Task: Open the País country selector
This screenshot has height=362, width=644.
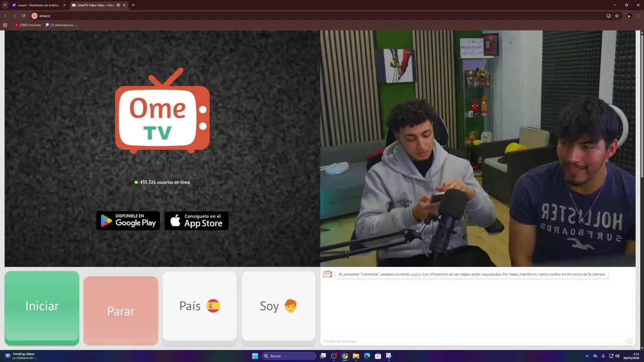Action: tap(200, 308)
